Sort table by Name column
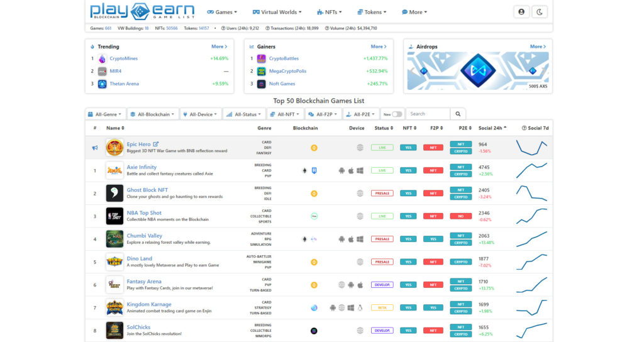 tap(116, 128)
